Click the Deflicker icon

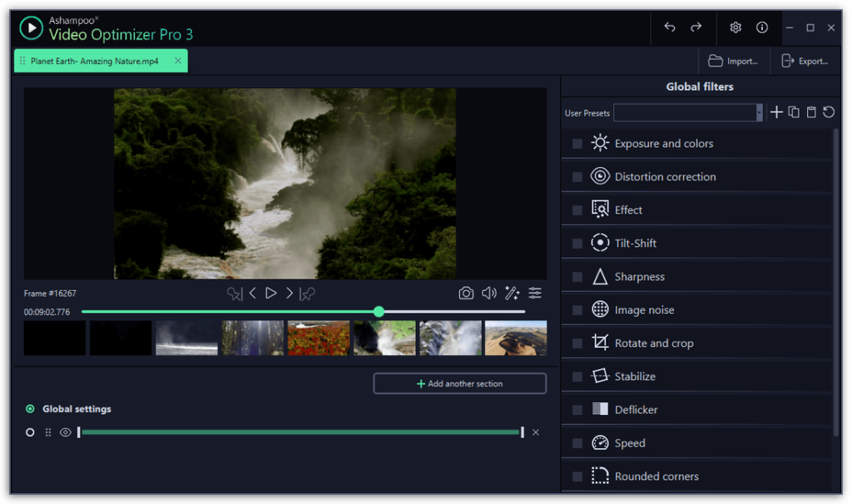click(600, 408)
